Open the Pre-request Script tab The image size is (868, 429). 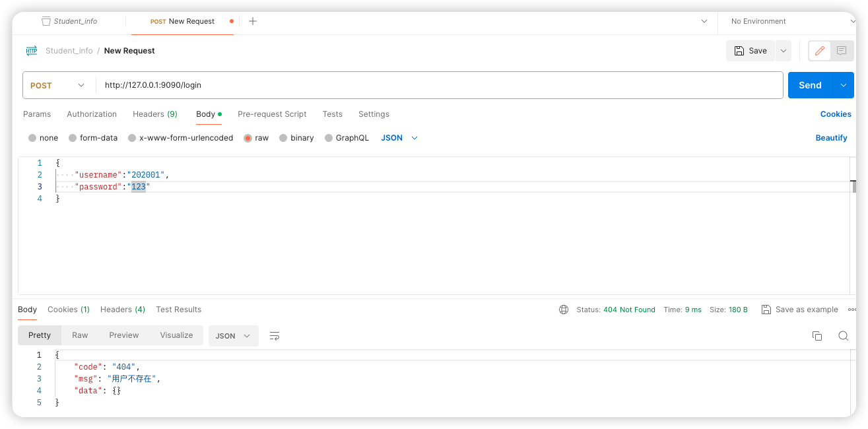[x=272, y=114]
